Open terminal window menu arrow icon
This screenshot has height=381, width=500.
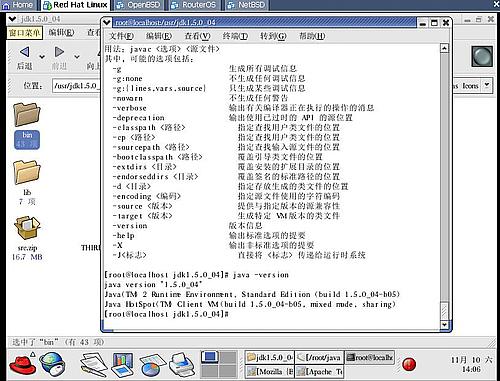click(x=107, y=23)
